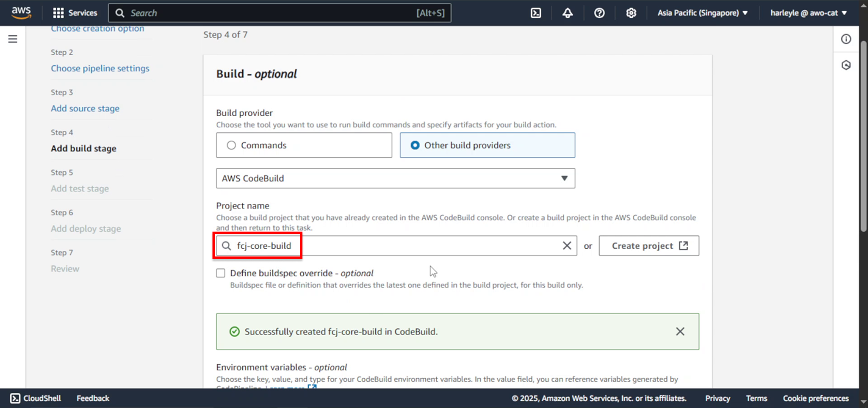Click the AWS logo home icon

click(21, 13)
